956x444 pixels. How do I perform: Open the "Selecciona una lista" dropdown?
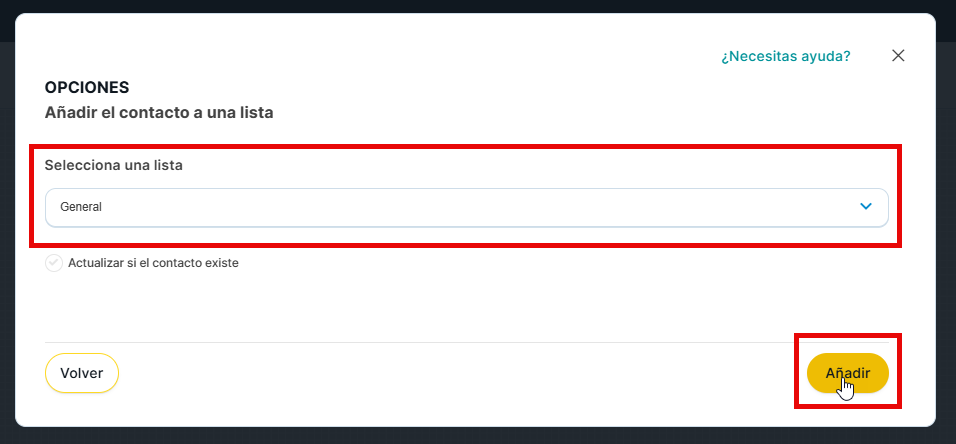466,207
